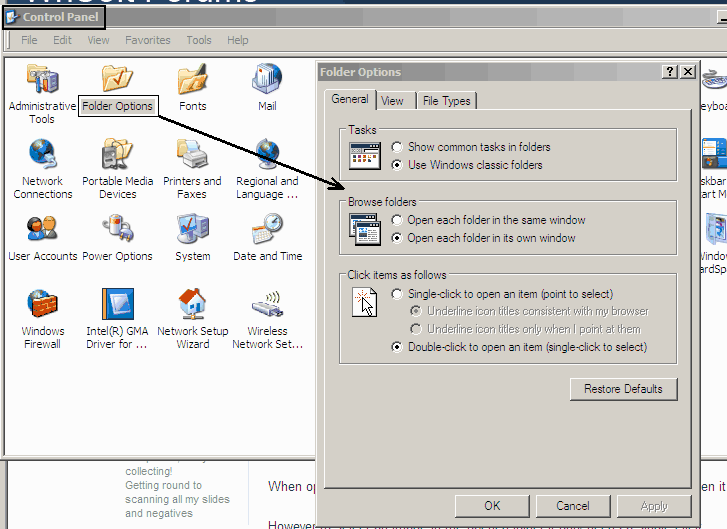Close the Folder Options dialog
This screenshot has height=529, width=727.
tap(688, 72)
